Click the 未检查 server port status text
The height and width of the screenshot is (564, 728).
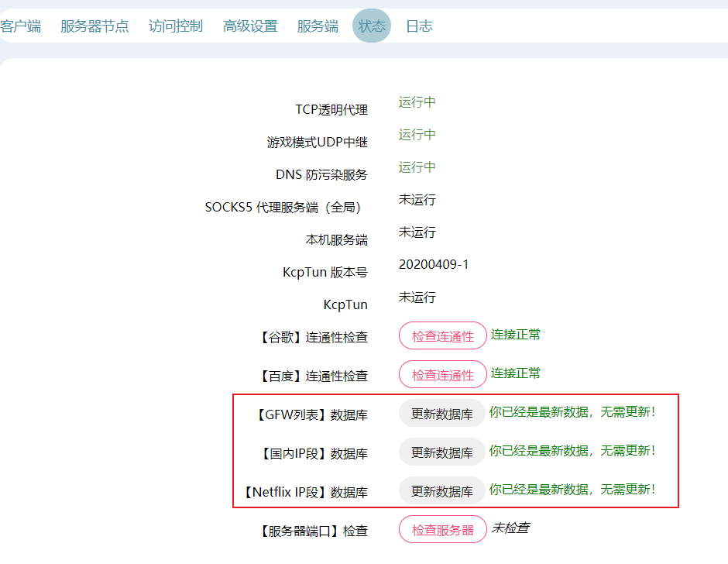pyautogui.click(x=510, y=528)
